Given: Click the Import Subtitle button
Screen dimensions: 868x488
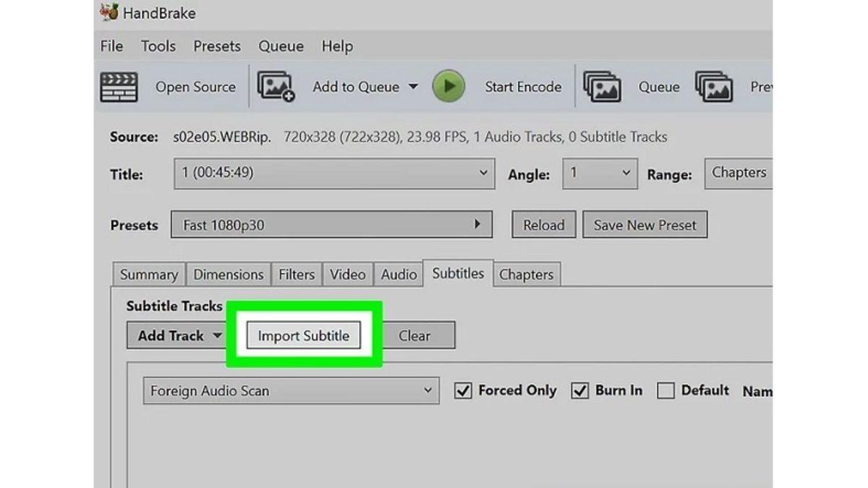Looking at the screenshot, I should [x=303, y=335].
